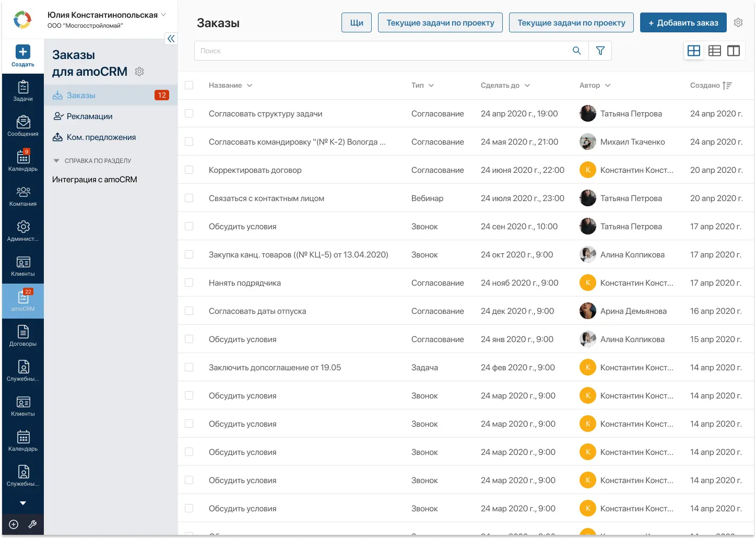Click Задача type cell
756x539 pixels.
[x=424, y=367]
